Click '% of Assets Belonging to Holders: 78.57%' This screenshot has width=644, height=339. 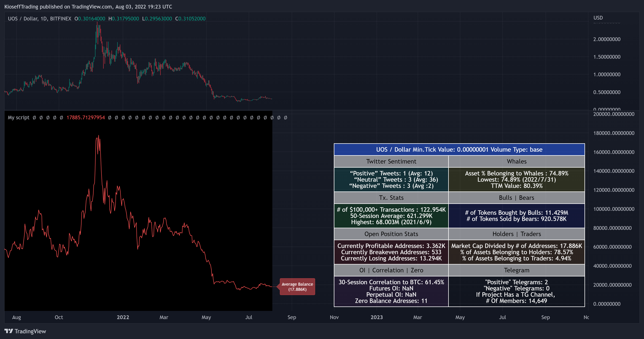[x=516, y=252]
